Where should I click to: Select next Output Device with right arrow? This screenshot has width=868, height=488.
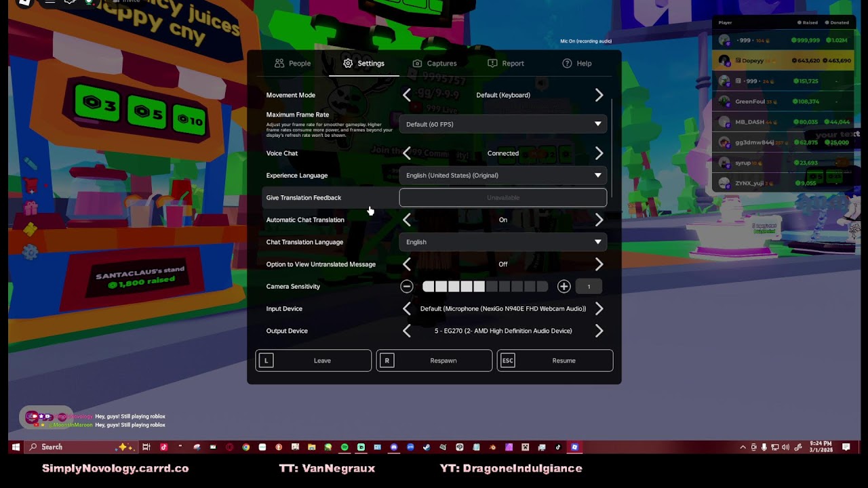click(x=599, y=331)
